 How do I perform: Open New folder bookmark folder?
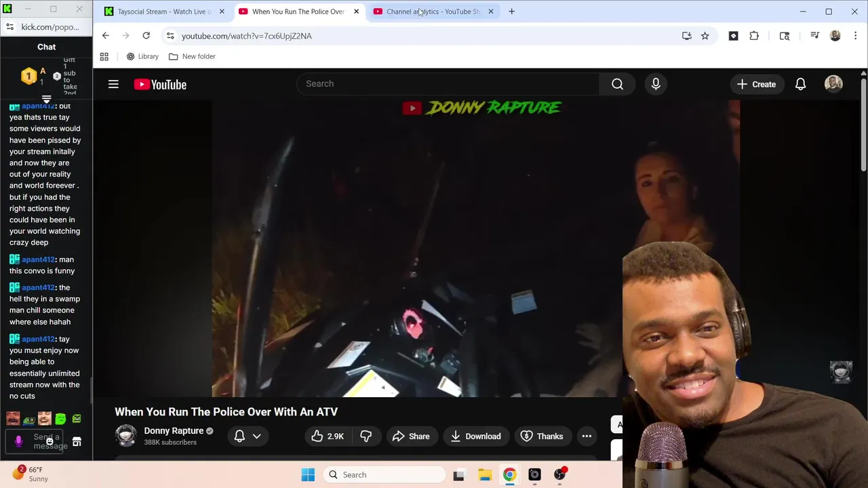click(192, 57)
